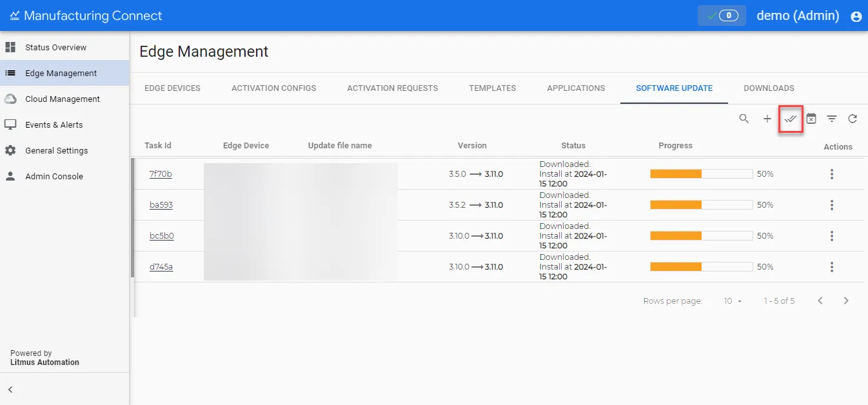The image size is (868, 405).
Task: Switch to the Edge Devices tab
Action: tap(172, 88)
